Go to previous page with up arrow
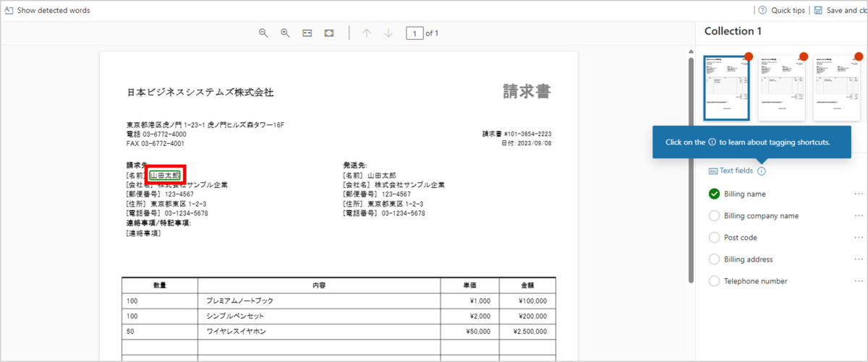 (367, 33)
